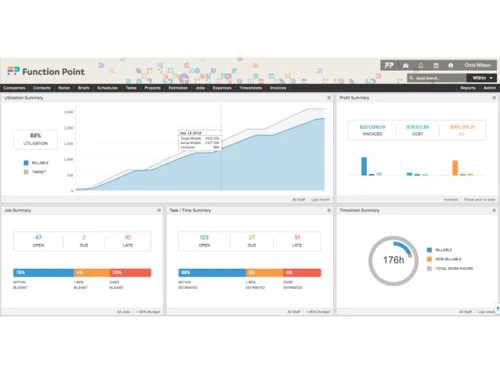The width and height of the screenshot is (500, 375).
Task: Open the calendar icon in the top toolbar
Action: [x=436, y=65]
